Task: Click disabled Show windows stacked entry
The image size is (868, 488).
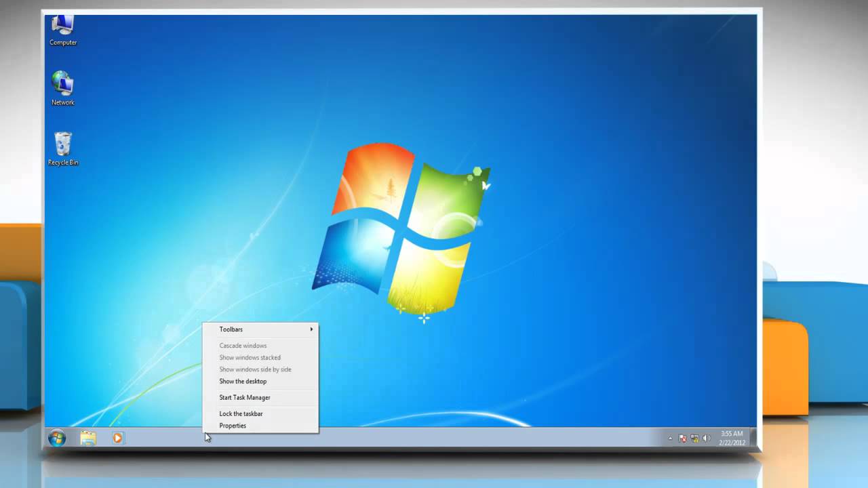Action: pyautogui.click(x=261, y=358)
